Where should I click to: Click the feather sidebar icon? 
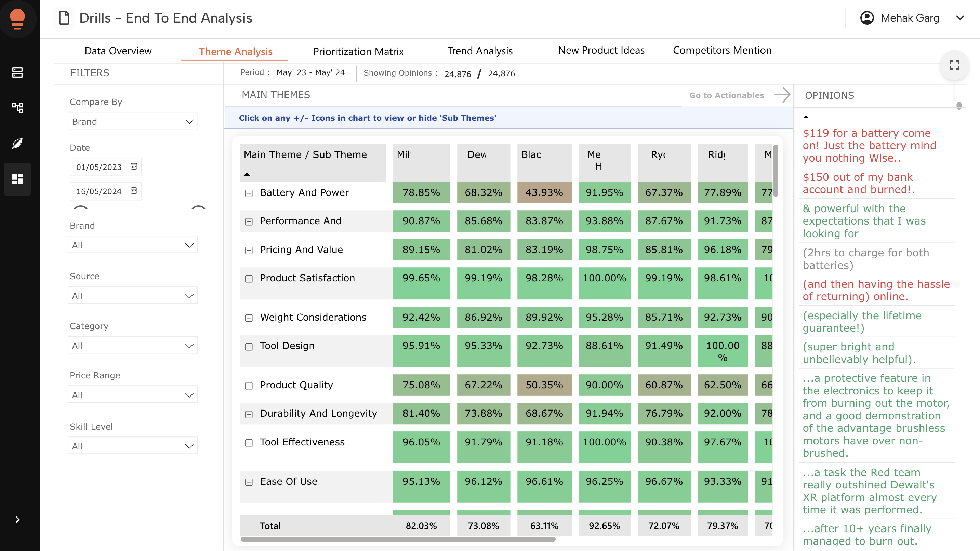pos(17,143)
